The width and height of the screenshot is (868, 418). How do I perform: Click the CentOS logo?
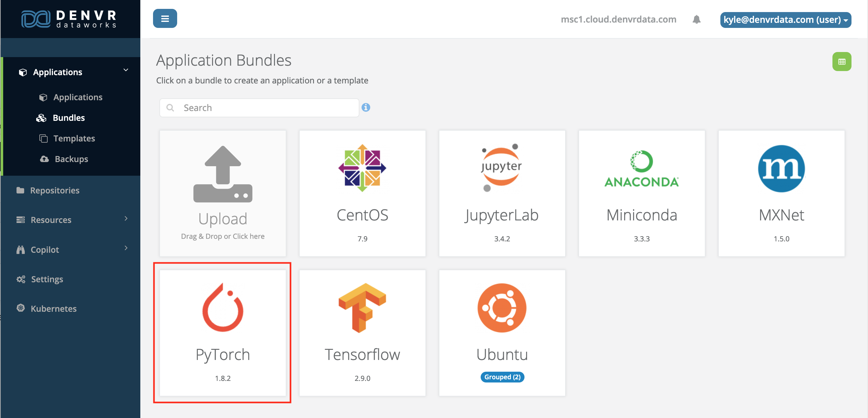coord(362,168)
